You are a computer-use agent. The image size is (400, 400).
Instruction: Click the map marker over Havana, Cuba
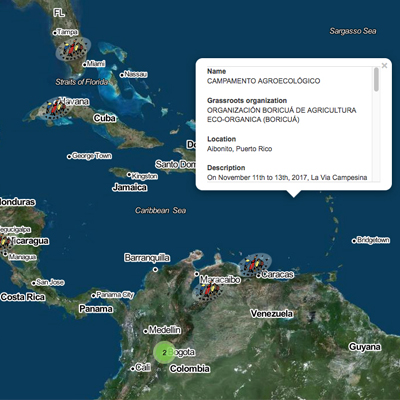tap(55, 108)
